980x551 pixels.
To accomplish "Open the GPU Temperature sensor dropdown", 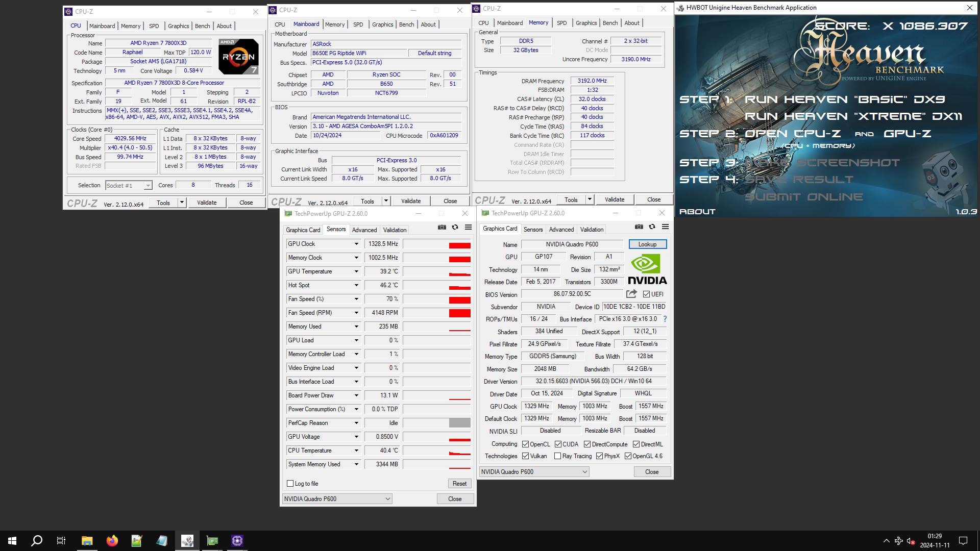I will coord(356,271).
